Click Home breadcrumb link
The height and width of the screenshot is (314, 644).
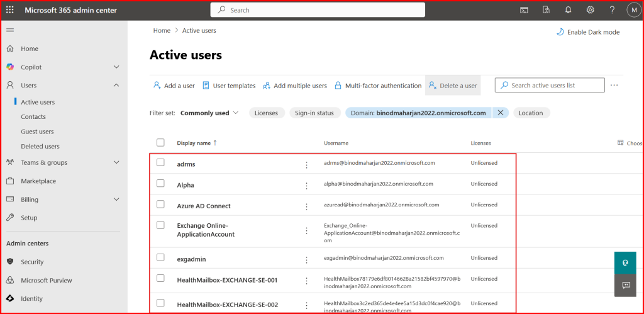click(x=162, y=30)
